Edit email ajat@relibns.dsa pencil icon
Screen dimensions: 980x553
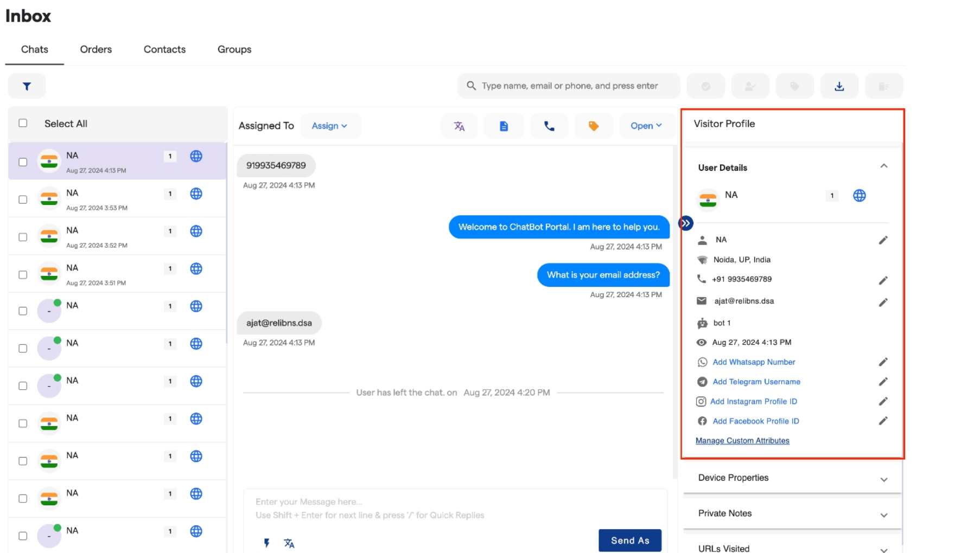tap(883, 302)
